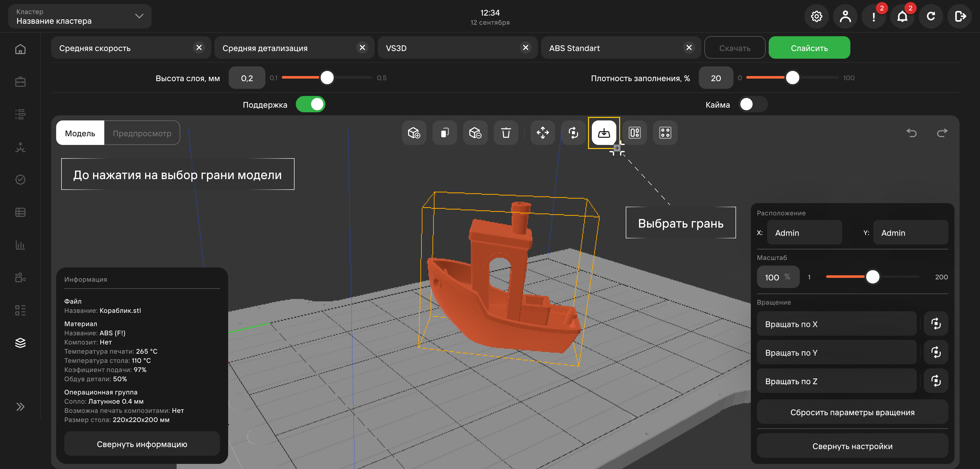Redo the last action

click(942, 133)
